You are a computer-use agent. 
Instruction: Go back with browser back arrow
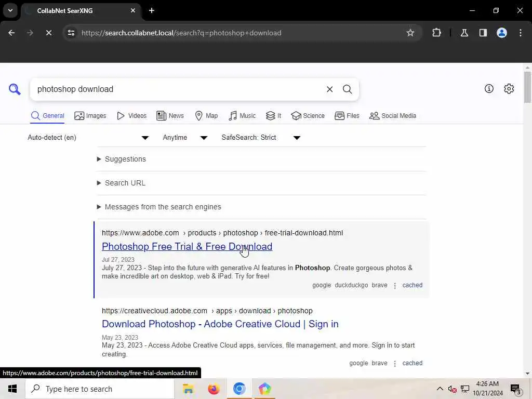tap(11, 33)
